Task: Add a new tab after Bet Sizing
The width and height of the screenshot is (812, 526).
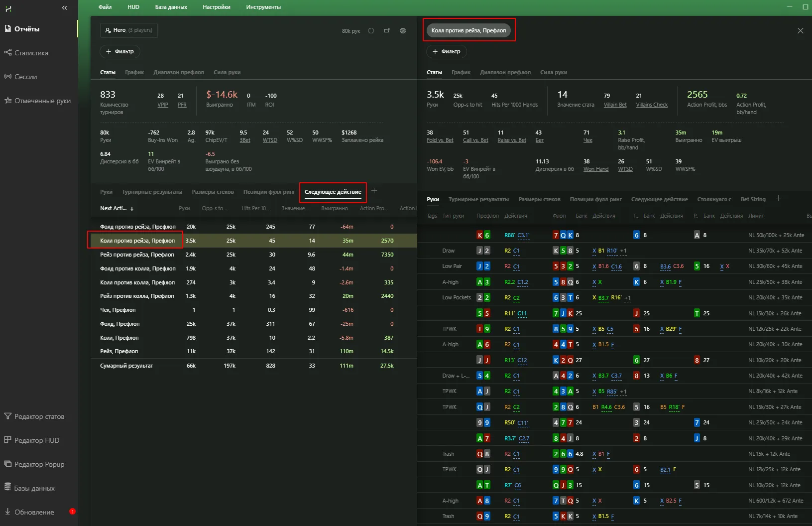Action: 778,199
